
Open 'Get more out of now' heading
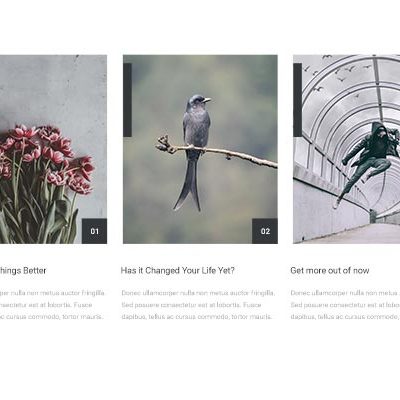point(330,270)
